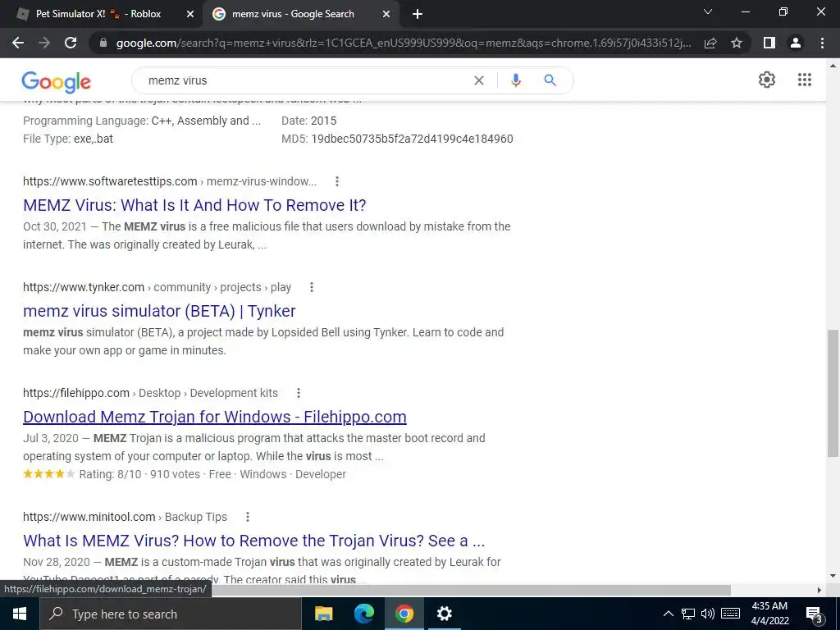Click the scroll-down arrow
840x630 pixels.
(833, 576)
